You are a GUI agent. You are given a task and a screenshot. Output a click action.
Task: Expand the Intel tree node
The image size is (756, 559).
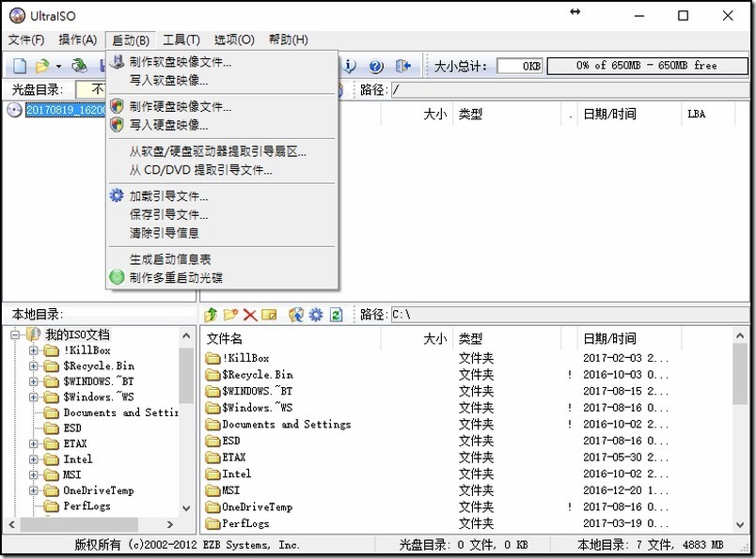coord(33,459)
